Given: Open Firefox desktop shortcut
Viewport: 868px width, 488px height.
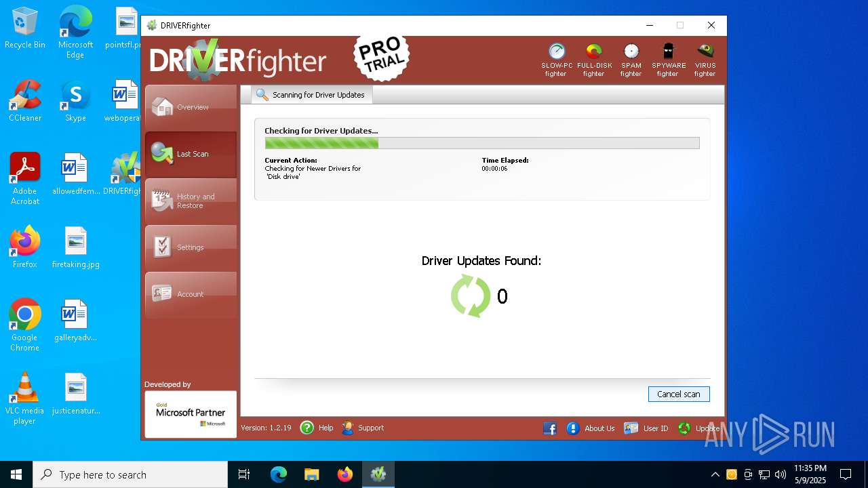Looking at the screenshot, I should click(25, 247).
